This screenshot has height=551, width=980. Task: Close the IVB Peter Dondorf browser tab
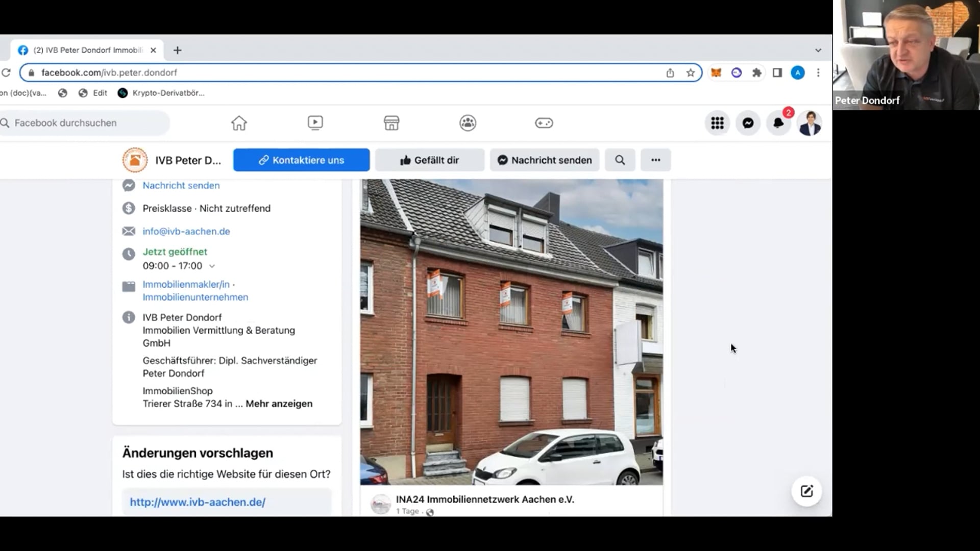[x=153, y=50]
